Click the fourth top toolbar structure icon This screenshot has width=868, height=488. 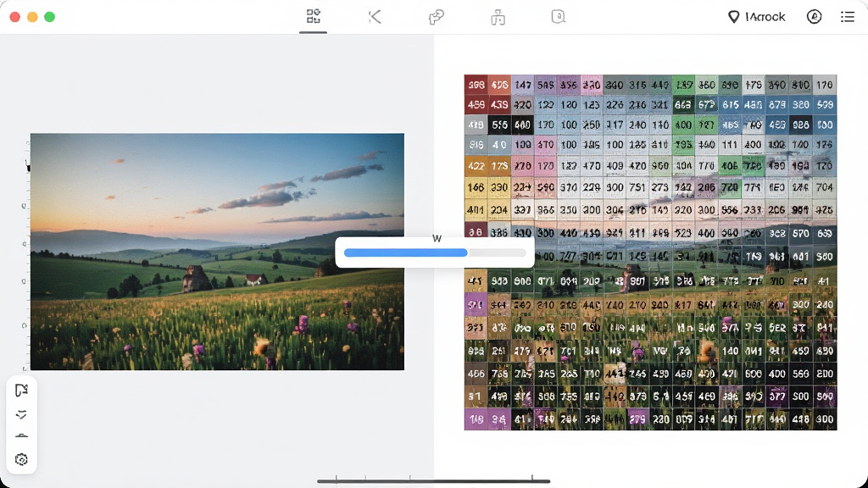coord(498,18)
